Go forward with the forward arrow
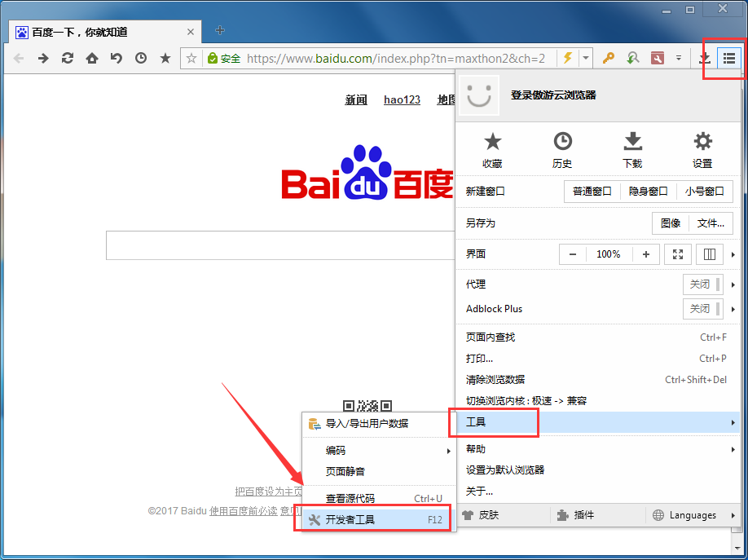The image size is (748, 560). 43,59
